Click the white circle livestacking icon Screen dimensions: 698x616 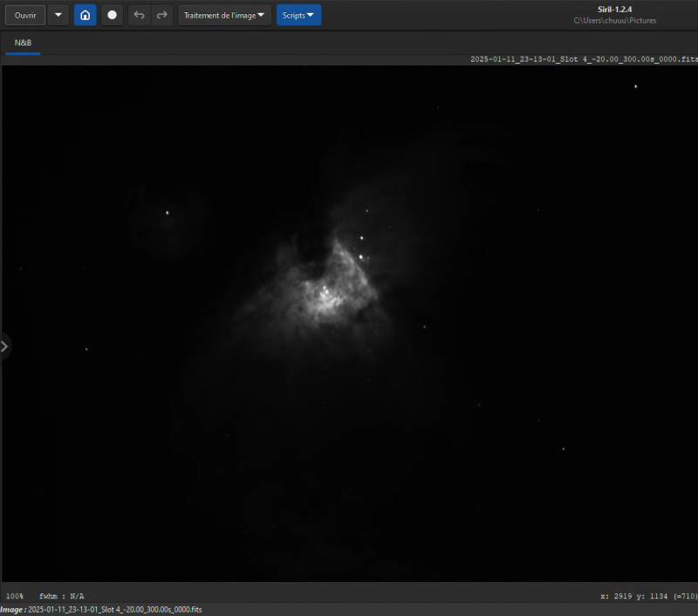(x=113, y=15)
